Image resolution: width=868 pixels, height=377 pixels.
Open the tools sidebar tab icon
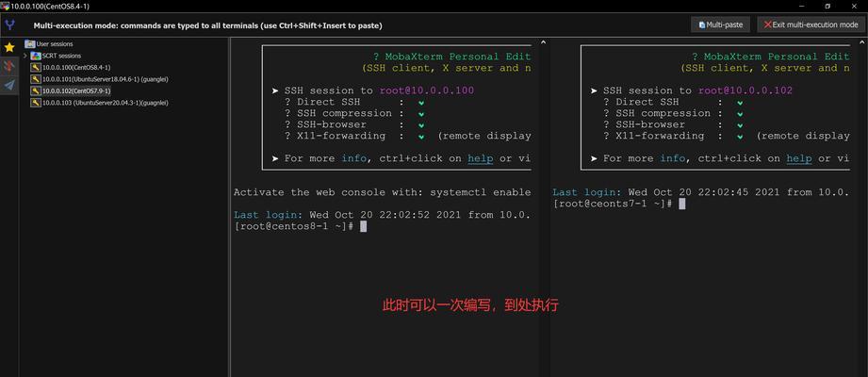pyautogui.click(x=9, y=66)
